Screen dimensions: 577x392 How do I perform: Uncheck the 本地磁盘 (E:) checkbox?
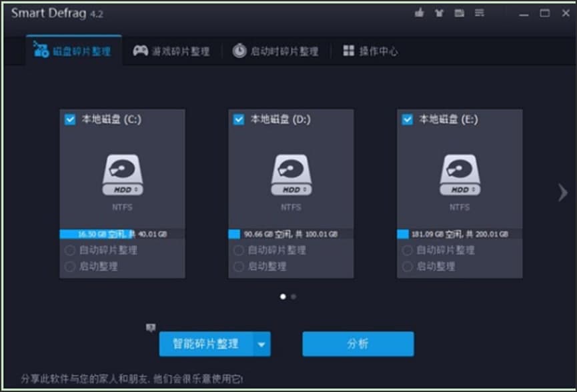click(407, 119)
